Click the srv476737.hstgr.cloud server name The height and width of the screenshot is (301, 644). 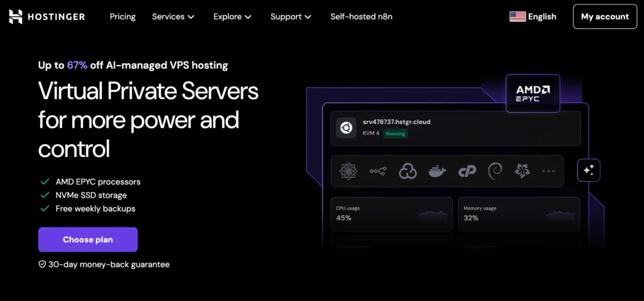point(396,122)
